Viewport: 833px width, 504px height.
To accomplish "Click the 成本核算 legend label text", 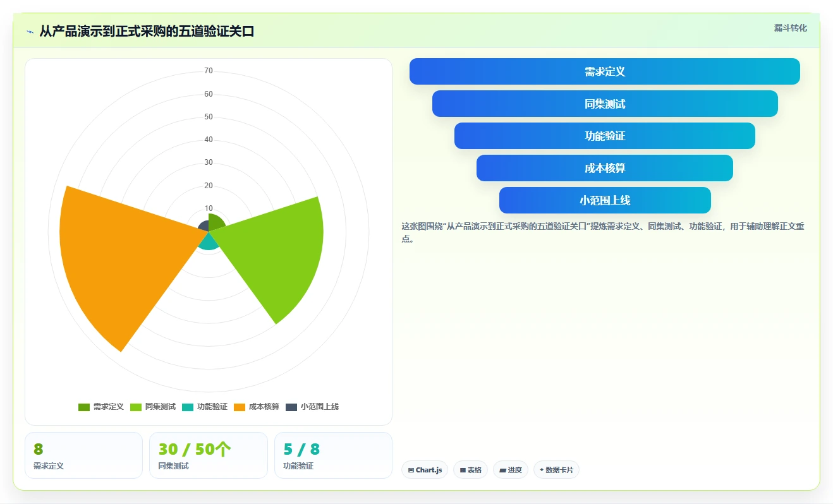I will (264, 407).
